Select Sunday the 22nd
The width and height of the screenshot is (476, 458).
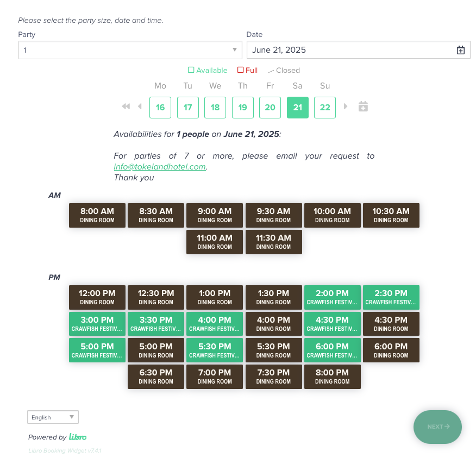(325, 108)
